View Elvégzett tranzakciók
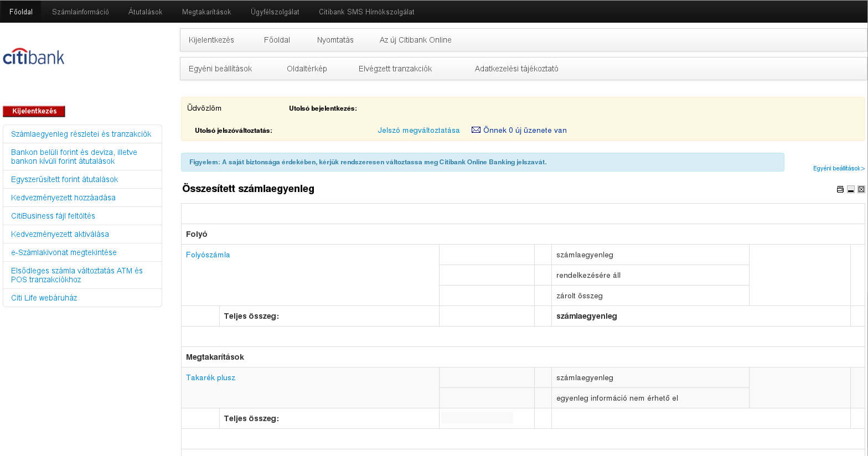868x456 pixels. click(x=395, y=69)
